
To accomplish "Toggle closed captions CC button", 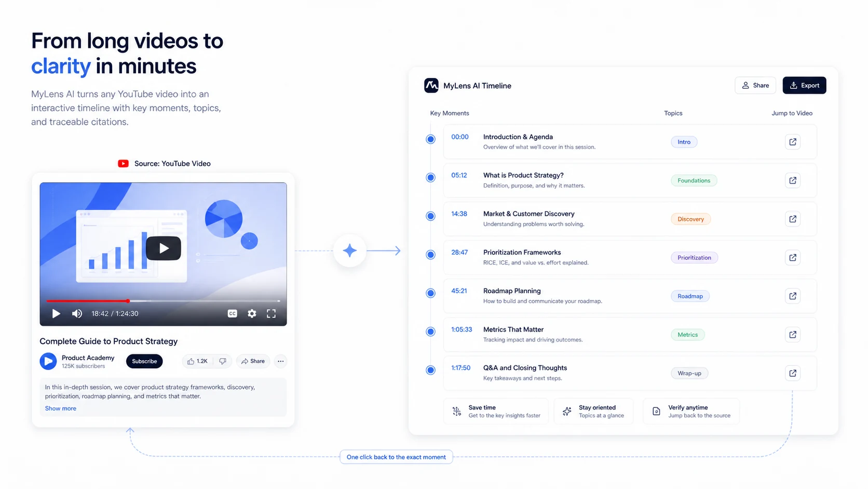I will tap(232, 313).
